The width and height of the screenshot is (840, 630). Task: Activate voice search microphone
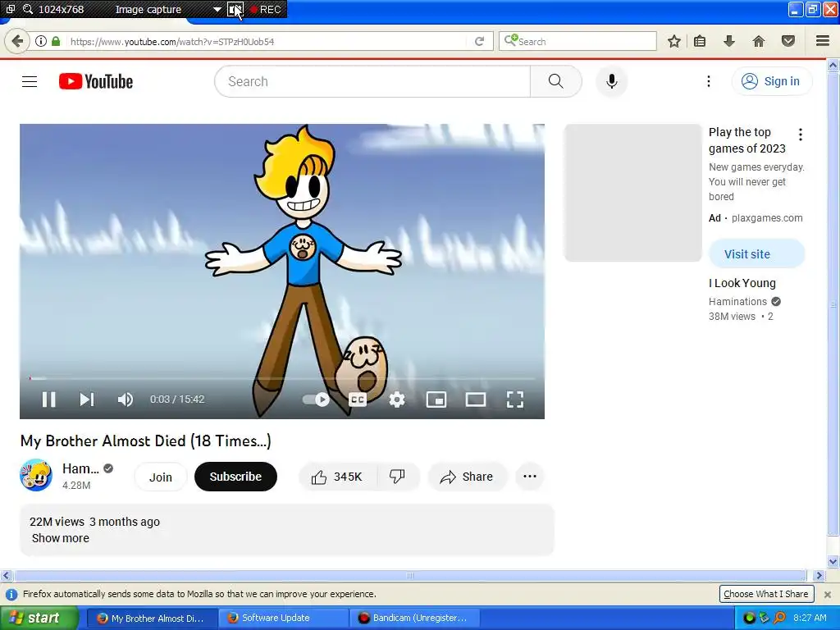[x=611, y=81]
